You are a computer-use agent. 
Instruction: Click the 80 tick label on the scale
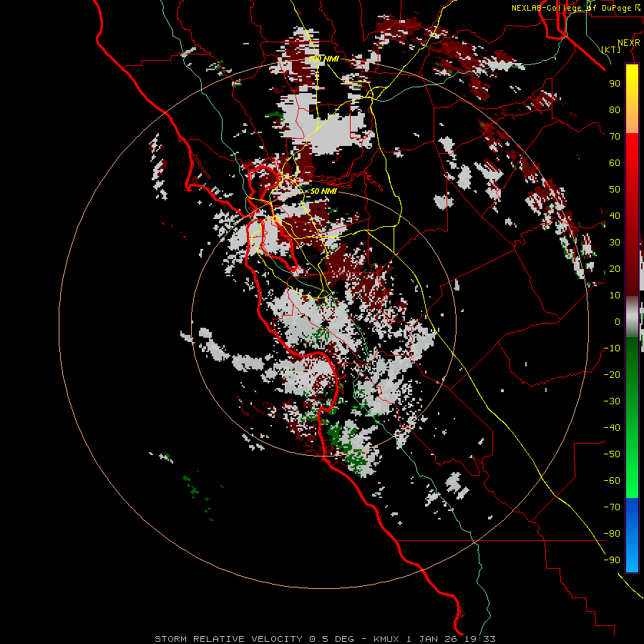tap(615, 110)
